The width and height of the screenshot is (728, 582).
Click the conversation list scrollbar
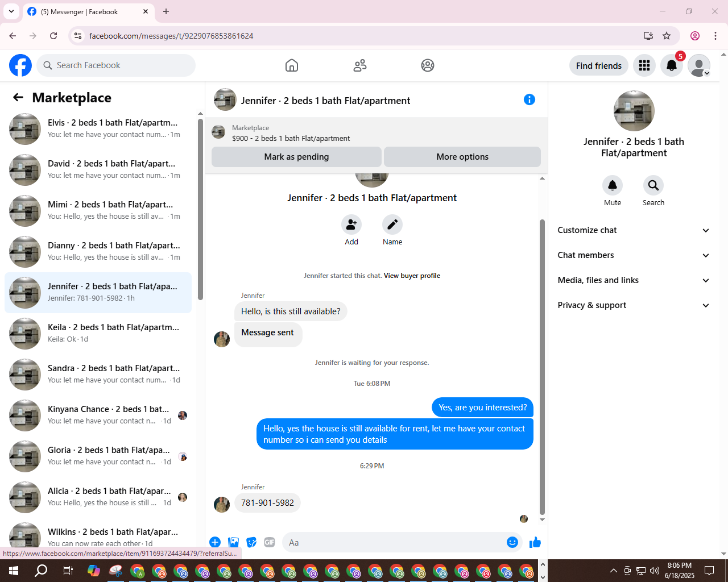pos(200,209)
